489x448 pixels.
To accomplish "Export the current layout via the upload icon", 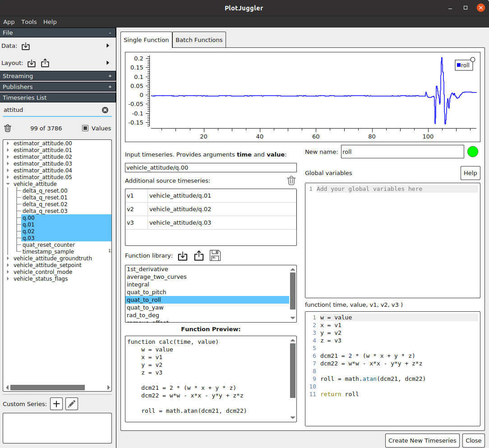I will pyautogui.click(x=45, y=63).
